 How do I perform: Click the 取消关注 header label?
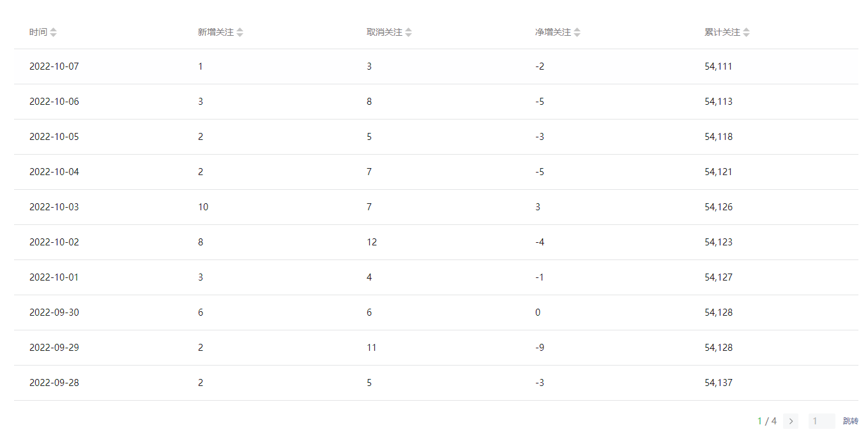coord(385,33)
